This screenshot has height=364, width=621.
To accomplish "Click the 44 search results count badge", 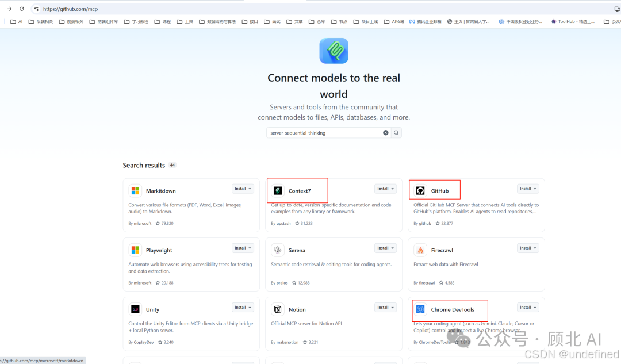I will 172,165.
